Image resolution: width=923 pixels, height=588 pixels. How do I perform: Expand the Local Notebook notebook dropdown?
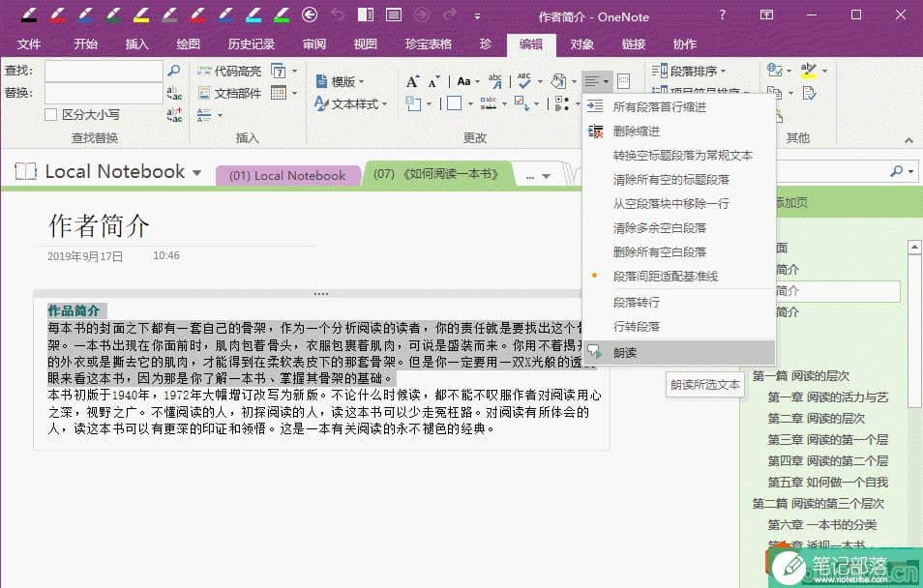197,173
